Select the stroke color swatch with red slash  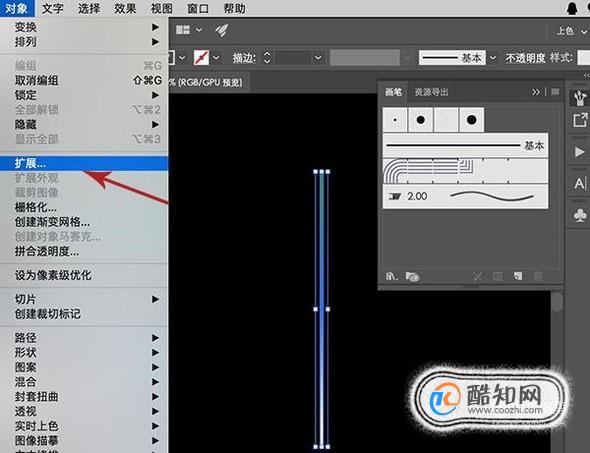[x=201, y=58]
